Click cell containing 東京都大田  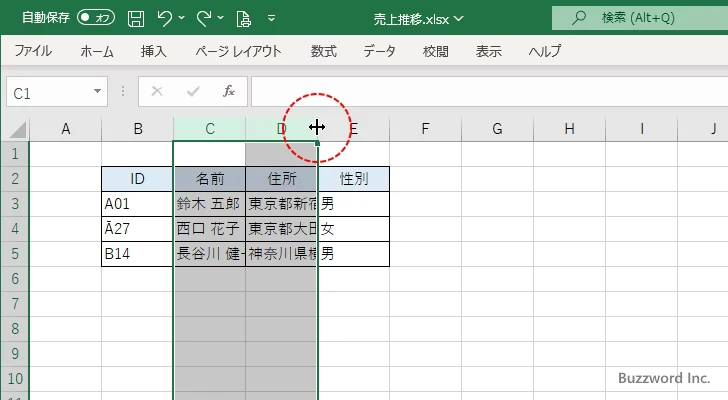(x=281, y=229)
